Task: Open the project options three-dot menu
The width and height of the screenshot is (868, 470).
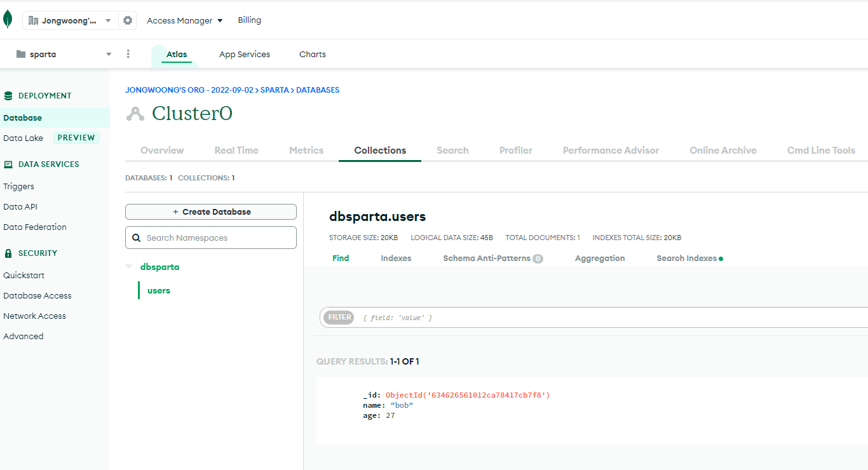Action: [128, 54]
